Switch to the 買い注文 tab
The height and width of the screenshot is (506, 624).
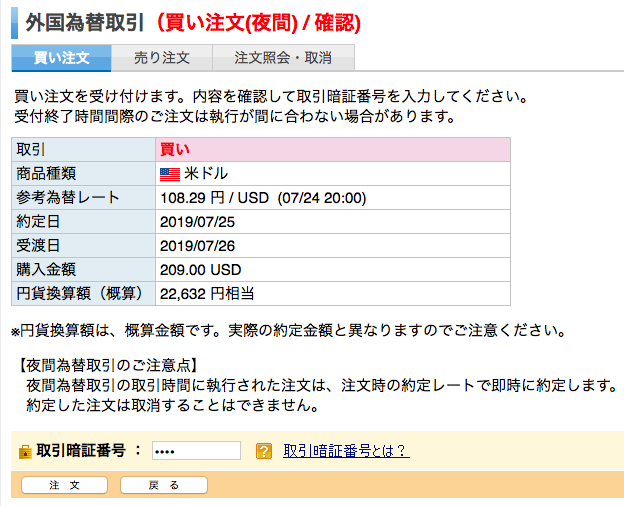[x=61, y=58]
